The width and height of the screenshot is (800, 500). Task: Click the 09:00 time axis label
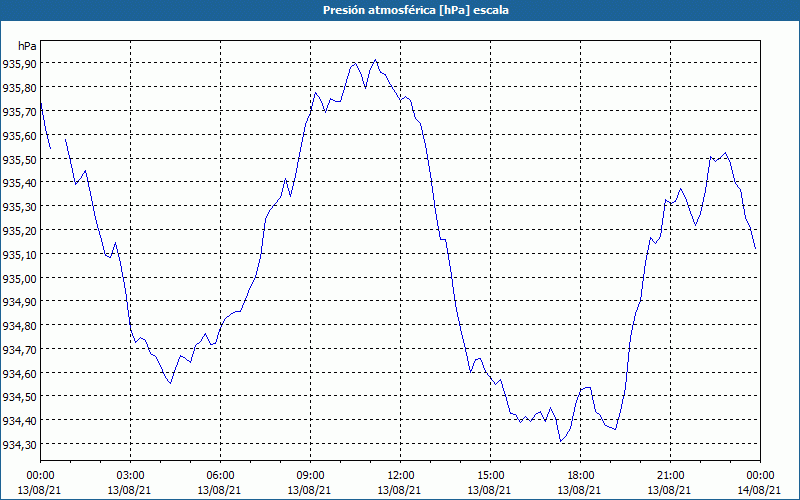310,476
